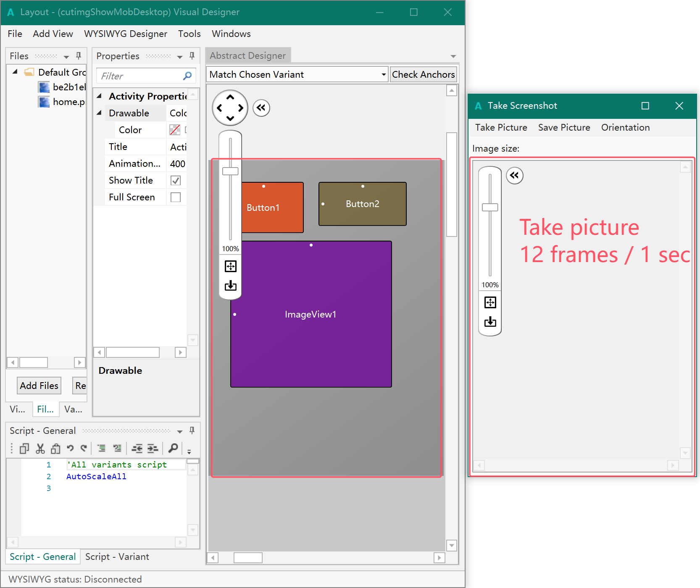700x588 pixels.
Task: Enable the Full Screen checkbox
Action: 176,197
